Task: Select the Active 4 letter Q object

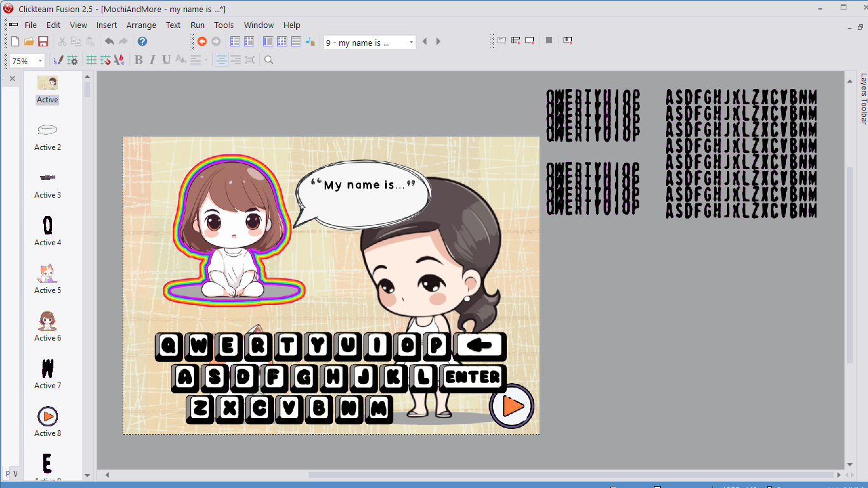Action: [x=48, y=231]
